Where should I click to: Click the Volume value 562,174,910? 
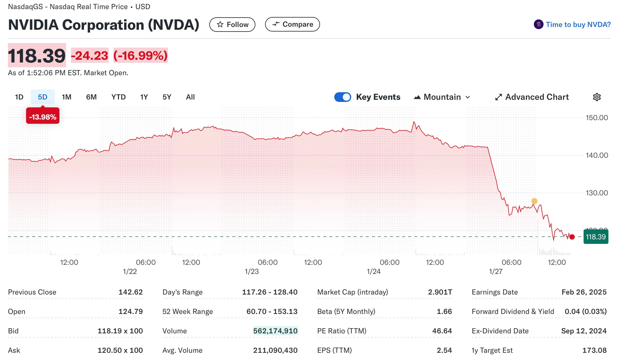click(x=275, y=331)
